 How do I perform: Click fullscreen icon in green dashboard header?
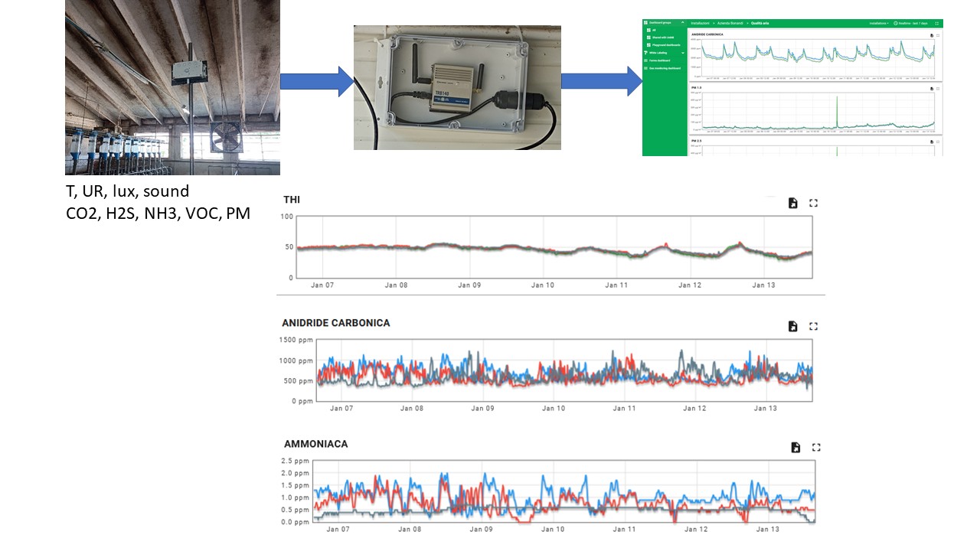pos(936,23)
